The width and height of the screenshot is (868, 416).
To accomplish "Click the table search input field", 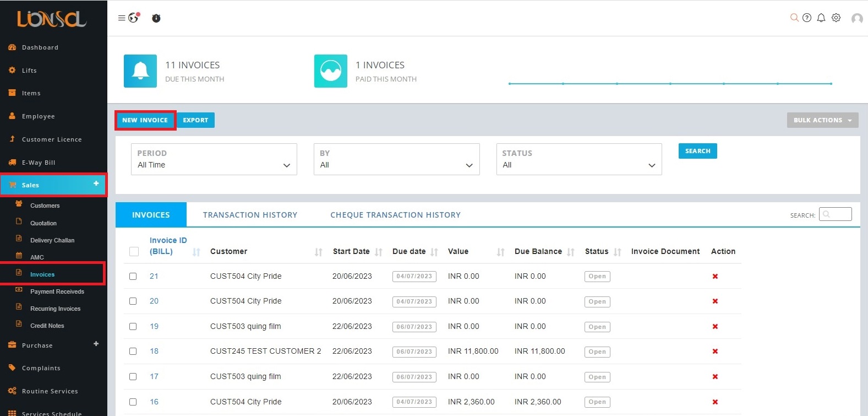I will pos(835,214).
